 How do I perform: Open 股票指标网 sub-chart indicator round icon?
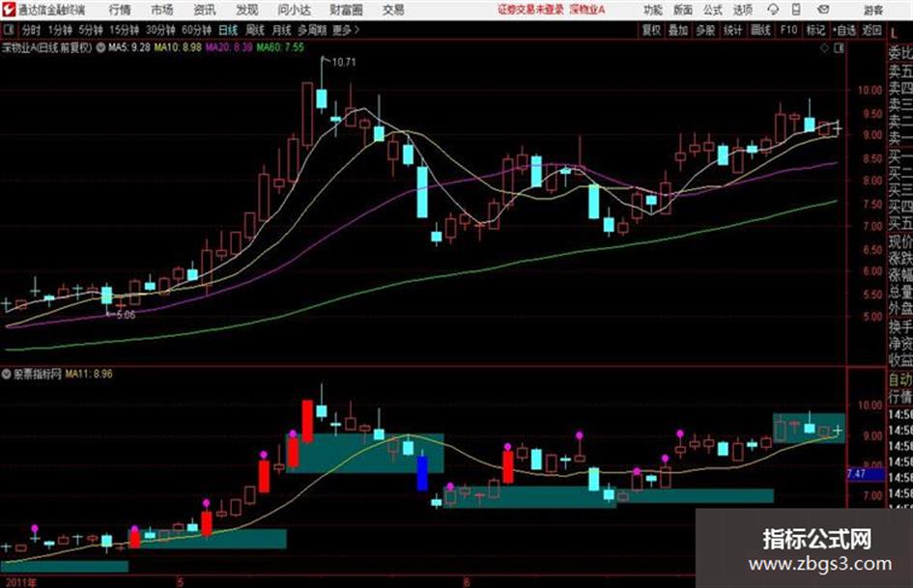pos(7,374)
